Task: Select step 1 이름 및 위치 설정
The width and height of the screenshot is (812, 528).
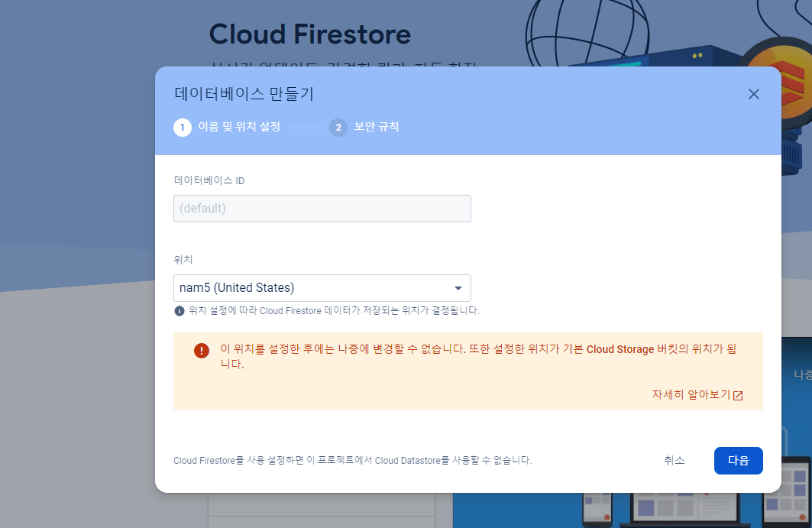Action: 228,127
